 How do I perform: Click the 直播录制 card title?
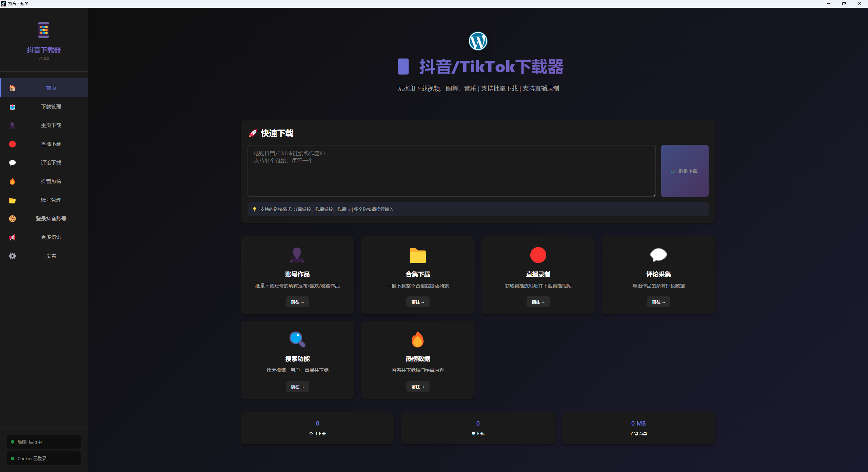click(538, 274)
